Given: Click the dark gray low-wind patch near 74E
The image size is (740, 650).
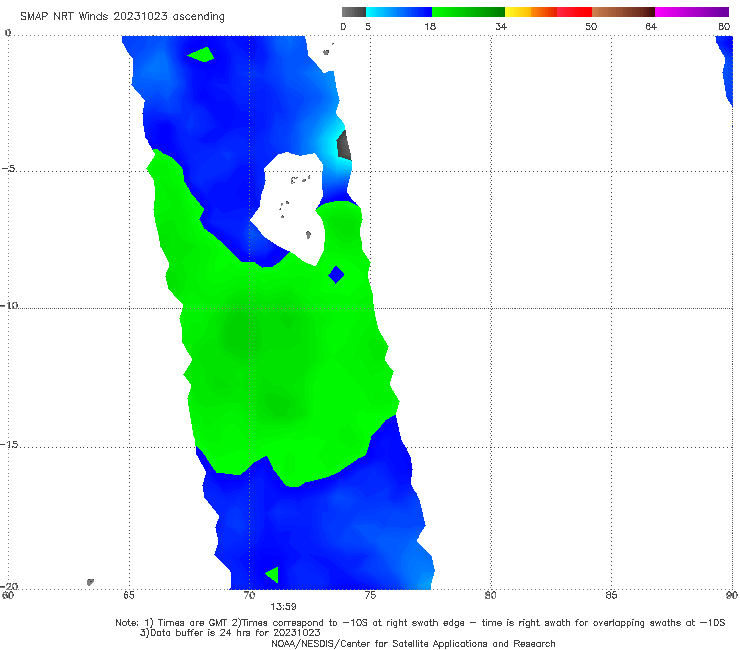Looking at the screenshot, I should coord(344,145).
